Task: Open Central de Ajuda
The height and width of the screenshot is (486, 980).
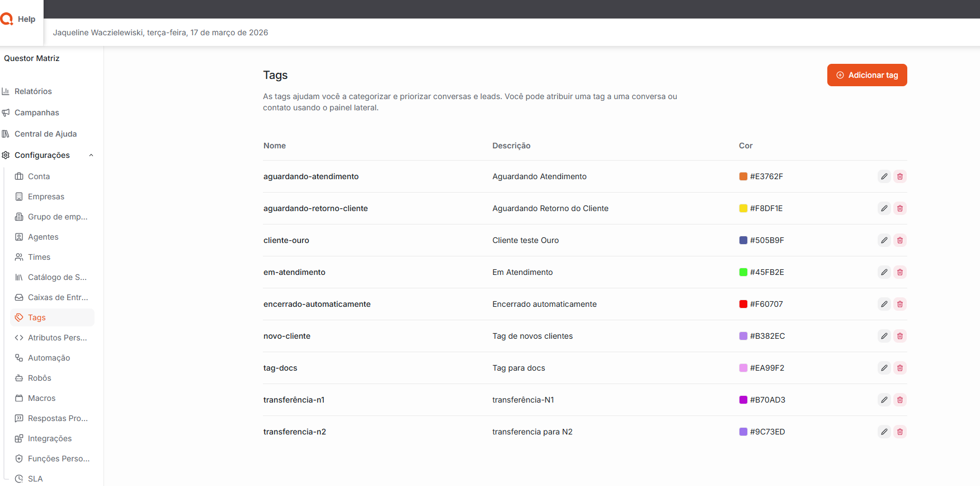Action: pyautogui.click(x=45, y=134)
